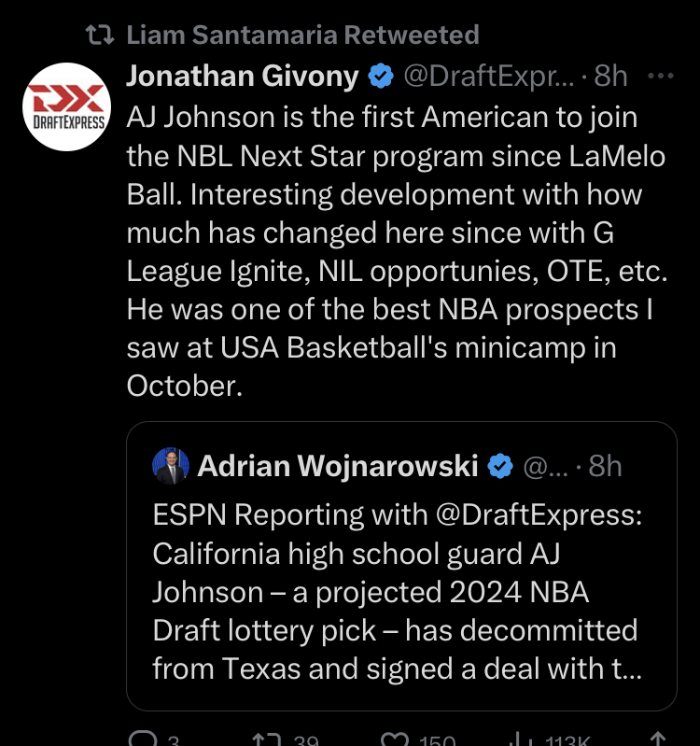Tap the retweeted indicator arrows icon

[100, 35]
